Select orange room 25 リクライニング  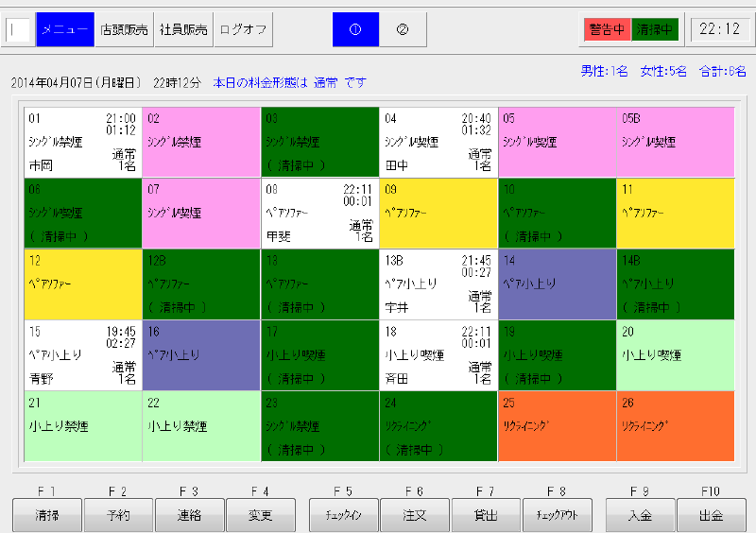click(558, 426)
